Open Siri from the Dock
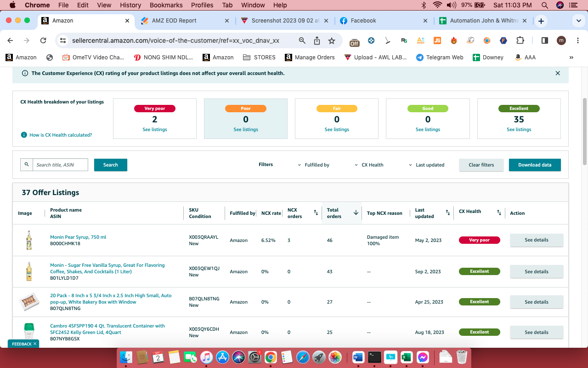 pyautogui.click(x=238, y=357)
